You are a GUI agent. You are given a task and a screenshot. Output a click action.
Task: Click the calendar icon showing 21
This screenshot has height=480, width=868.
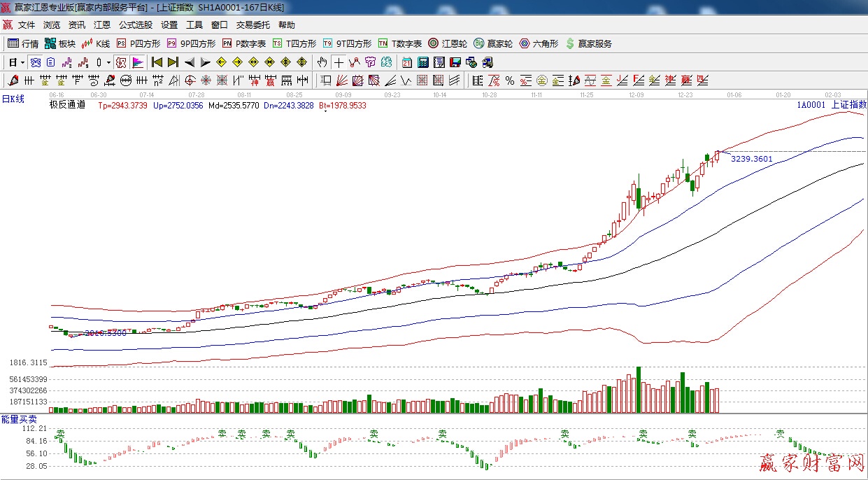[x=406, y=62]
